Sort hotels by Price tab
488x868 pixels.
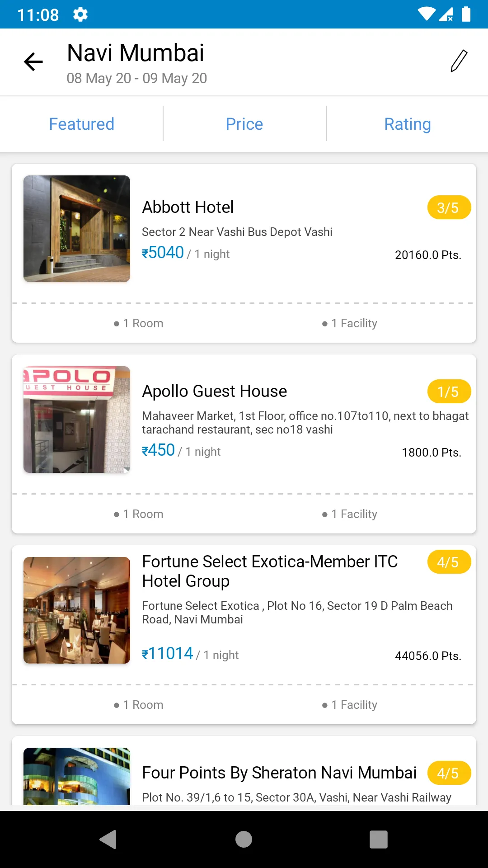(244, 124)
